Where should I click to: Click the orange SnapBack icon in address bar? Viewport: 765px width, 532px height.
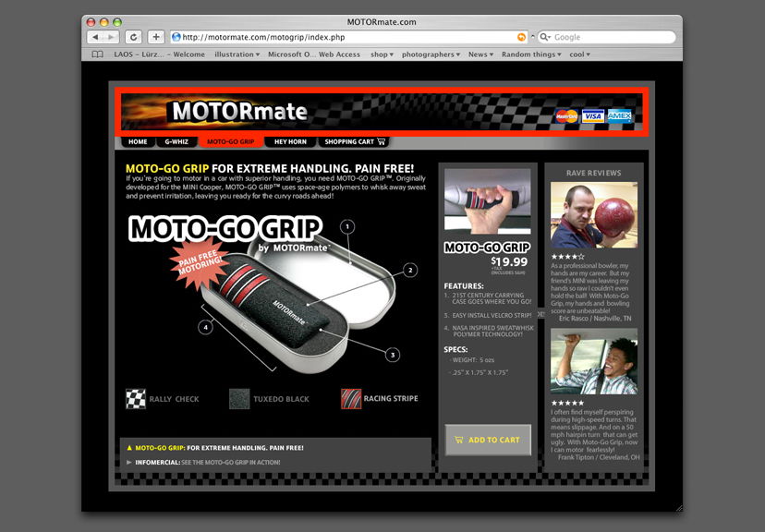coord(521,37)
